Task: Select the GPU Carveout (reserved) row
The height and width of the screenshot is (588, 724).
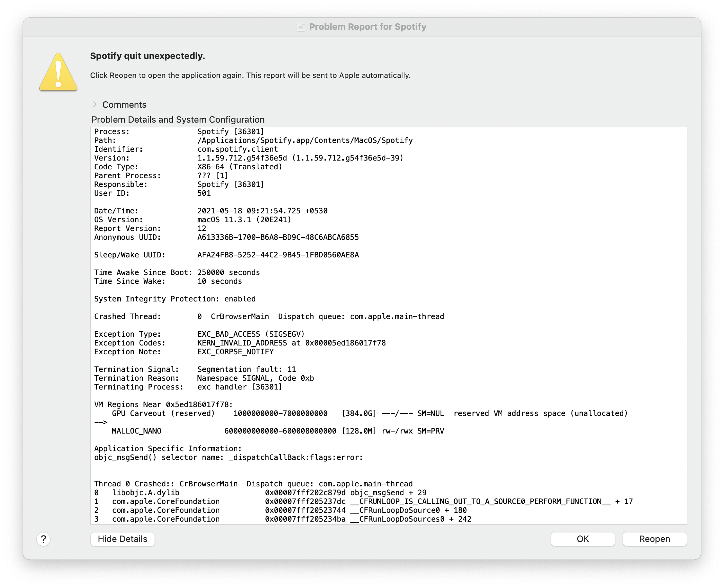Action: [x=369, y=413]
